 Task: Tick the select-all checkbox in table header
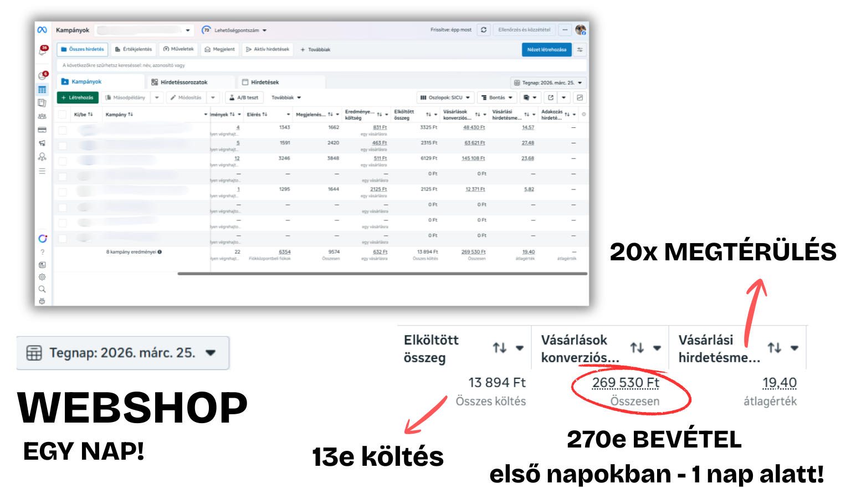click(x=63, y=115)
